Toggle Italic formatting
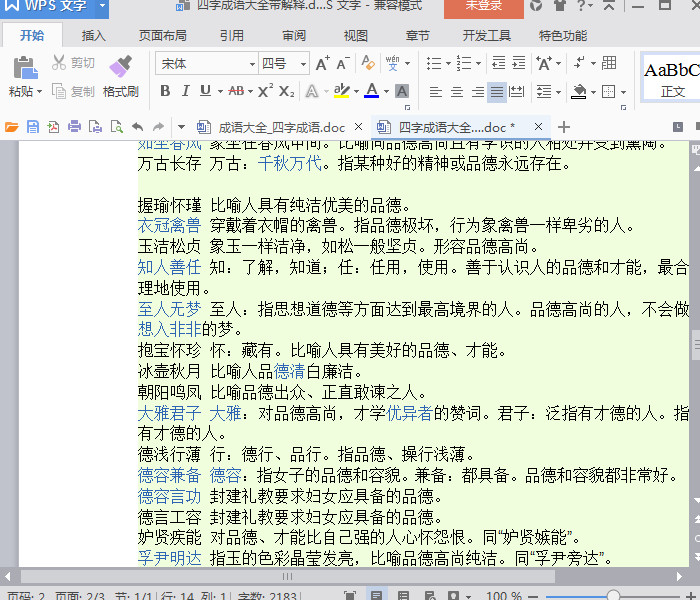The image size is (700, 600). coord(185,91)
